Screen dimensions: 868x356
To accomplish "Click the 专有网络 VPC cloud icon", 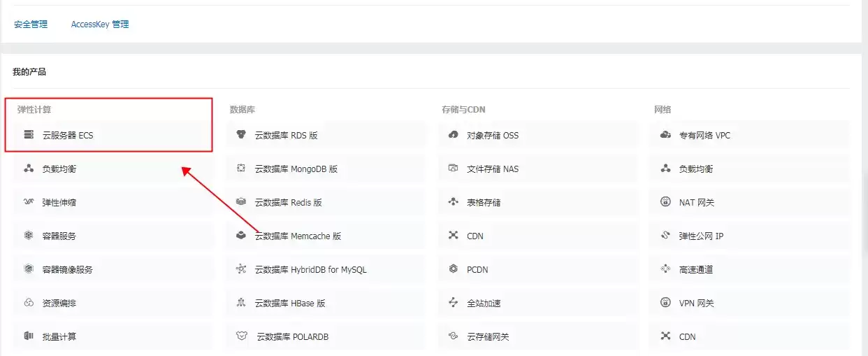I will click(x=665, y=135).
